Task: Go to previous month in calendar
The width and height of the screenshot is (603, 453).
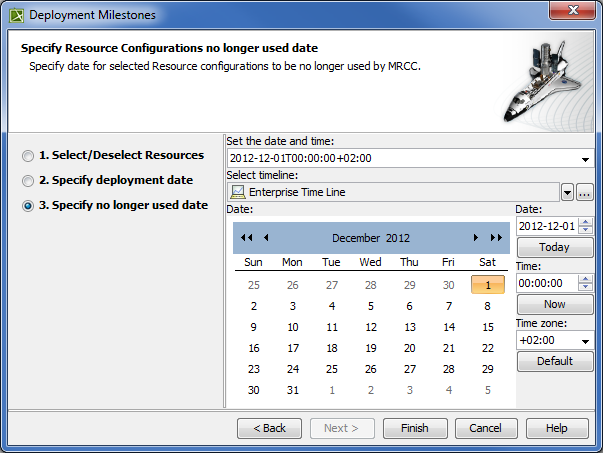Action: [266, 238]
